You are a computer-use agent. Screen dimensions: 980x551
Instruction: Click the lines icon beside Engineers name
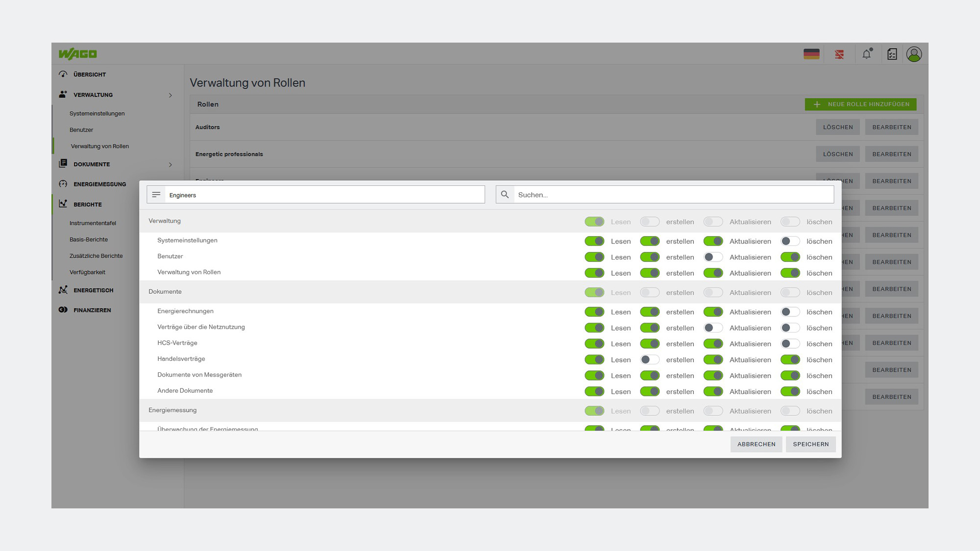(x=156, y=194)
